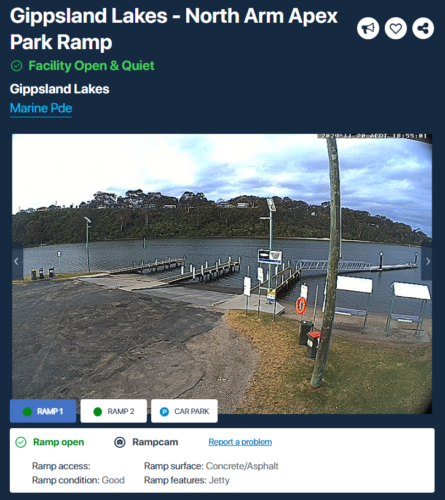
Task: Click the Rampcam label
Action: 155,442
